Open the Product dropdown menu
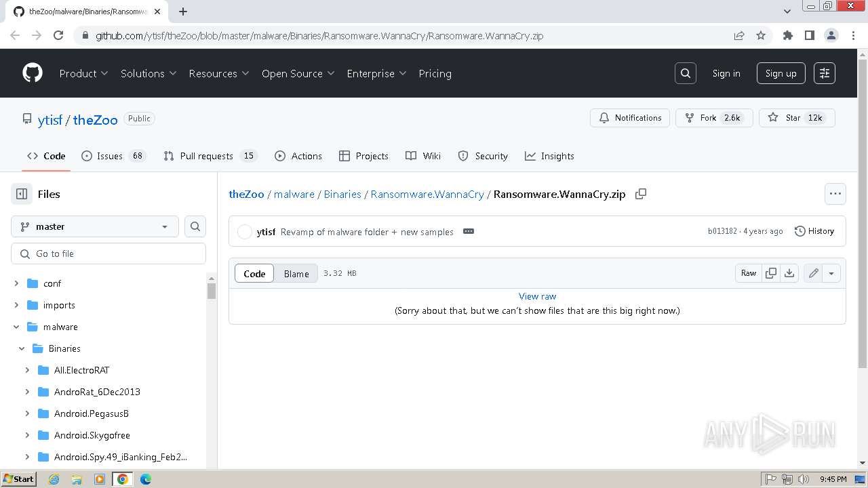The height and width of the screenshot is (488, 868). coord(84,73)
